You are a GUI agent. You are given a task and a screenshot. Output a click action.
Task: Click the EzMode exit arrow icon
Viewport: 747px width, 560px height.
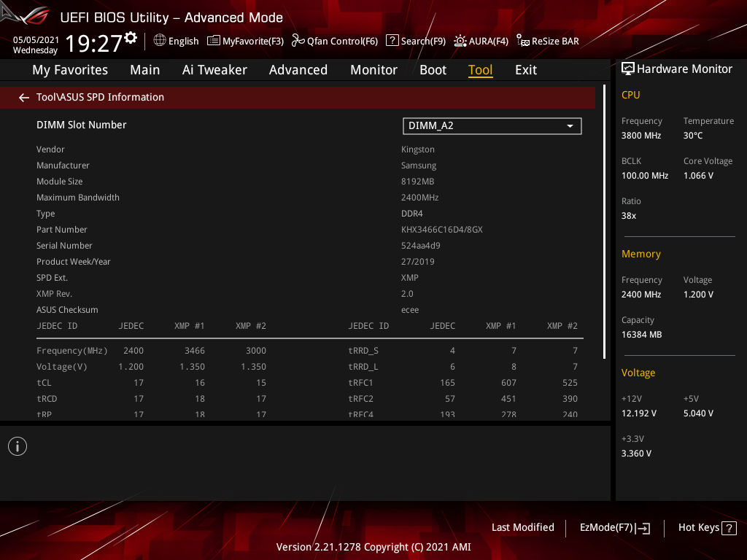[643, 528]
